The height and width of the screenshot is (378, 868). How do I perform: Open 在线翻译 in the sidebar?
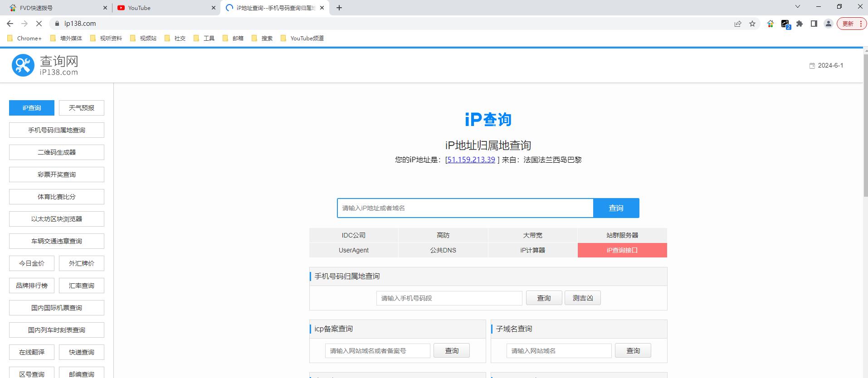(x=32, y=352)
